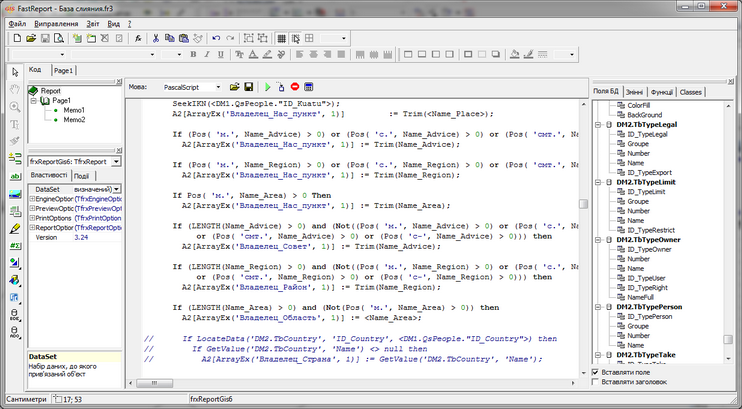Open the highlight color tool
Viewport: 742px width, 409px height.
[x=267, y=55]
